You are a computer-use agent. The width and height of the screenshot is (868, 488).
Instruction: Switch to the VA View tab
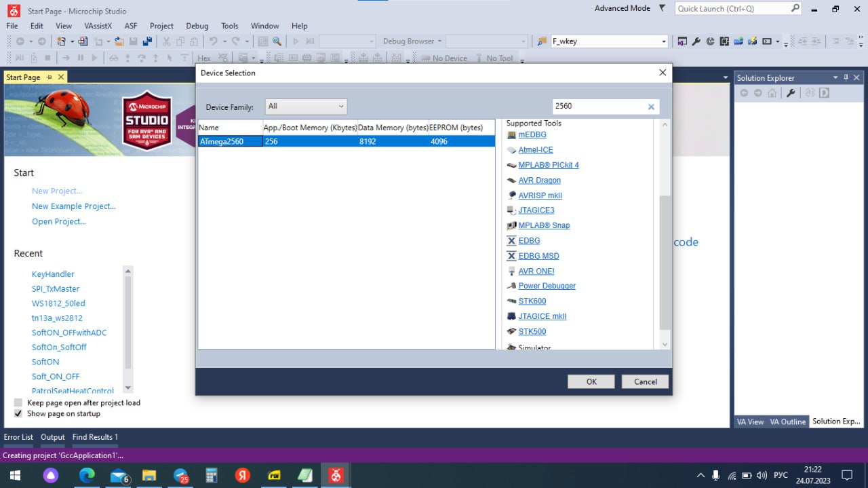pyautogui.click(x=751, y=421)
